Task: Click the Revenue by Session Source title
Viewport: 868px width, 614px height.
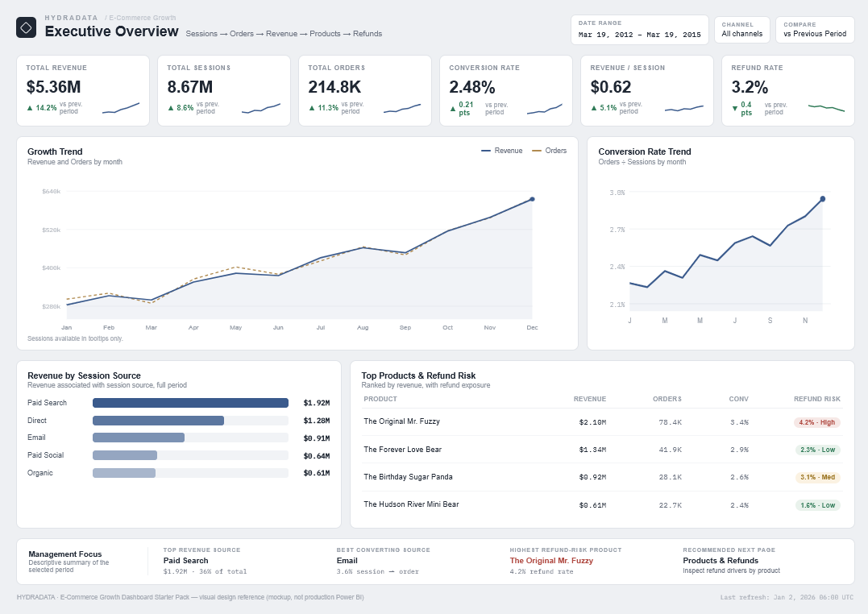Action: [84, 376]
